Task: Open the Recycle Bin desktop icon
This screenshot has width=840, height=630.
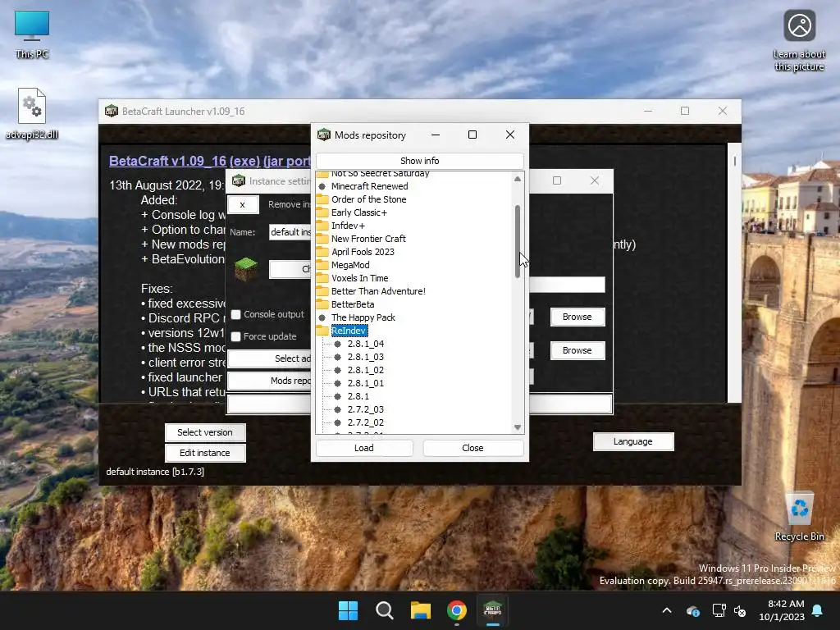Action: pyautogui.click(x=799, y=515)
